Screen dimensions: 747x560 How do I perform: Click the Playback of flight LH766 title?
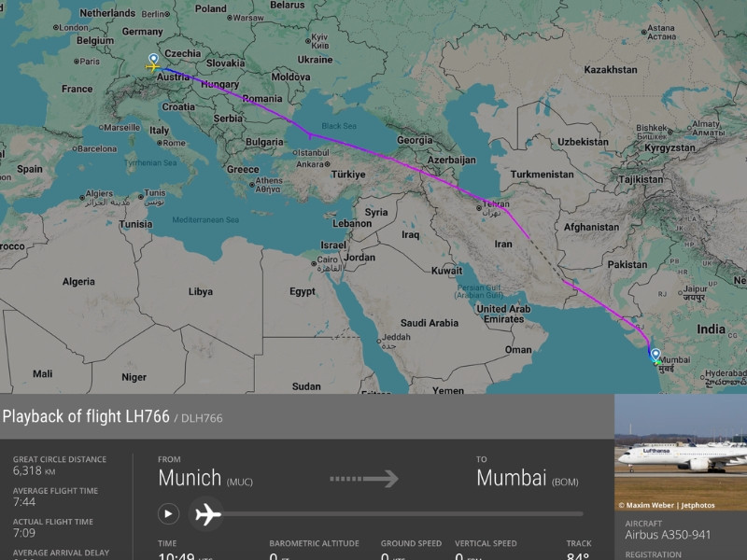point(86,417)
